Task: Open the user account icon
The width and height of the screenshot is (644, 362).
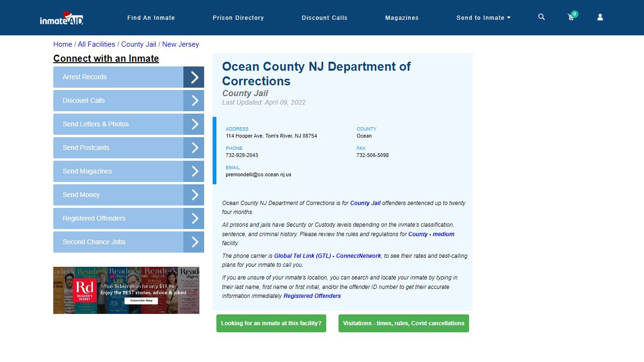Action: point(600,17)
